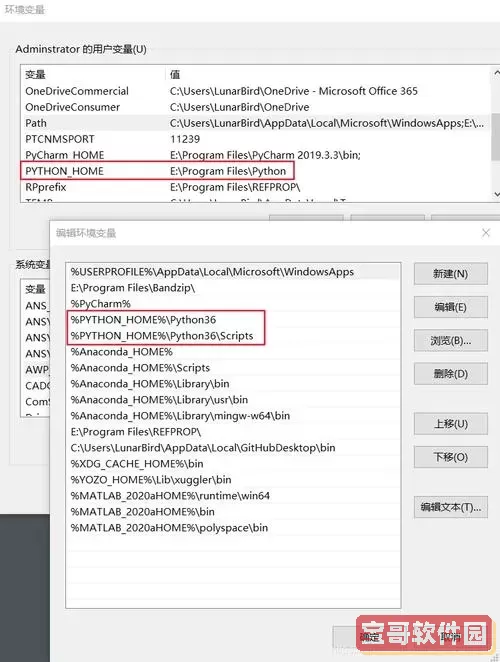
Task: Select %PYTHON_HOME%\Python36 path entry
Action: click(233, 320)
